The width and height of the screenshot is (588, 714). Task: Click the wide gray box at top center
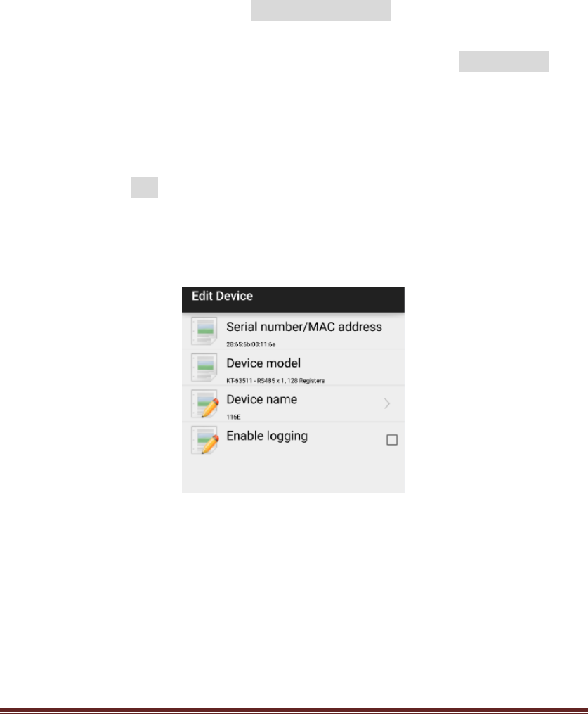[x=321, y=11]
